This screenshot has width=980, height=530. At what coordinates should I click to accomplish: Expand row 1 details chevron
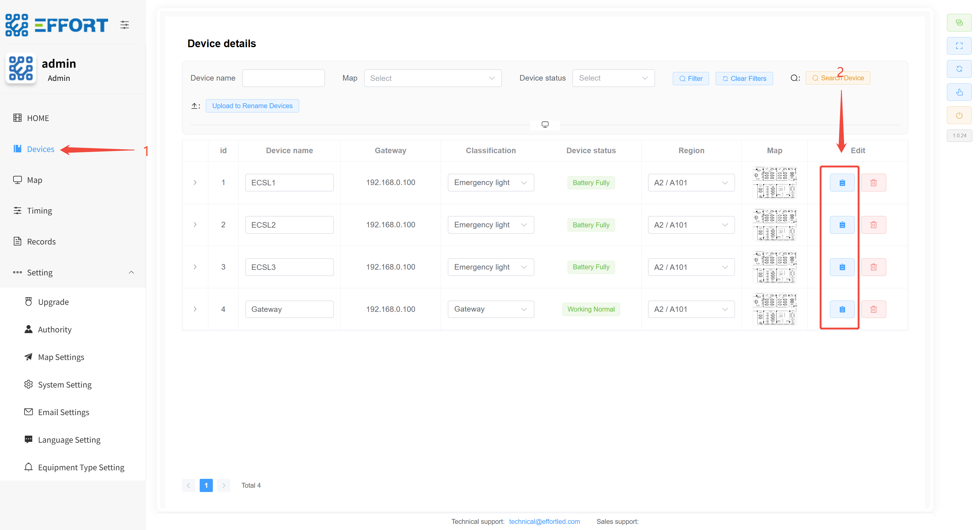click(x=195, y=183)
